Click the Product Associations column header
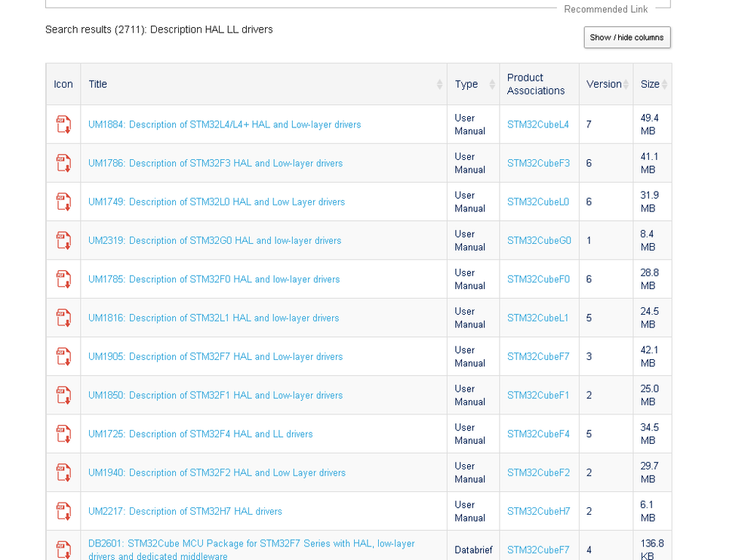Image resolution: width=754 pixels, height=560 pixels. pos(540,84)
